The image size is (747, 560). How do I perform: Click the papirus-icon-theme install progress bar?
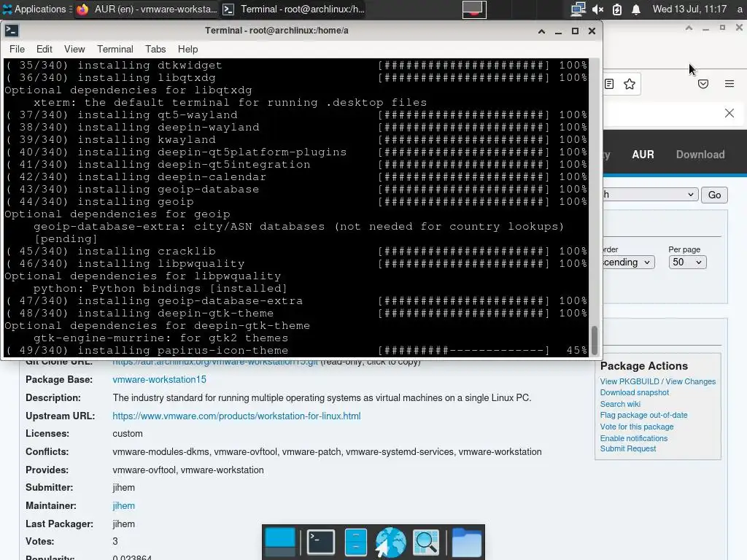(463, 351)
